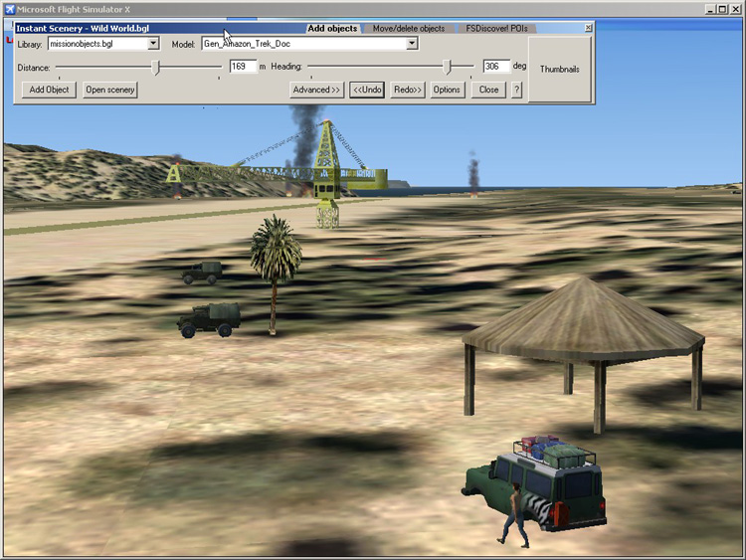This screenshot has height=560, width=746.
Task: Click the Gen_Amazon_Trek_Doc model name text
Action: (x=247, y=44)
